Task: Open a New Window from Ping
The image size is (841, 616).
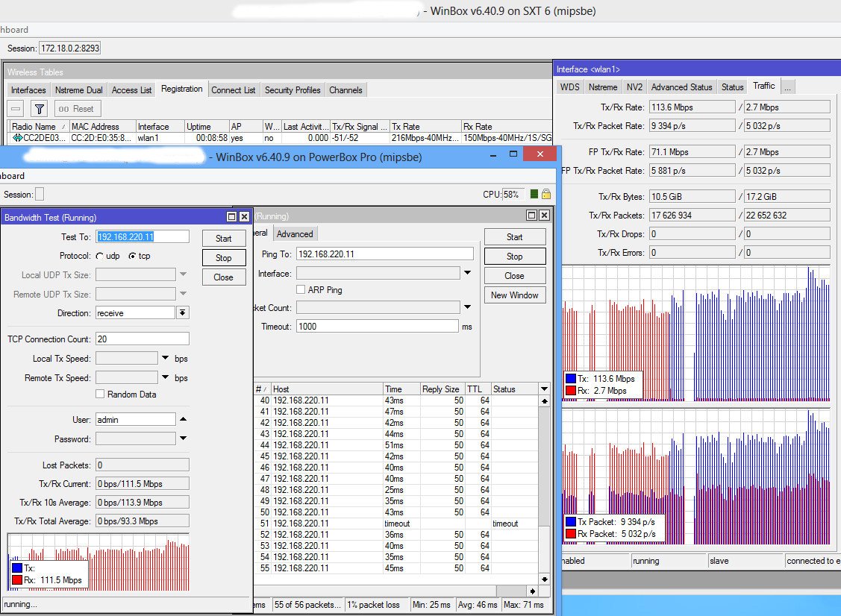Action: (515, 295)
